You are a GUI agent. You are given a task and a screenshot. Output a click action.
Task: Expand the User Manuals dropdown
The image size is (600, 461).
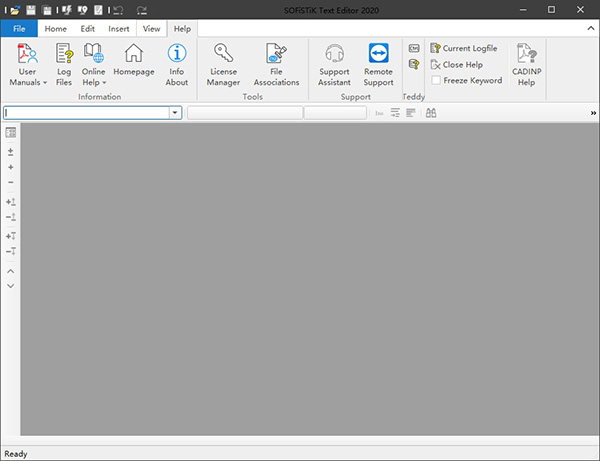click(x=28, y=83)
